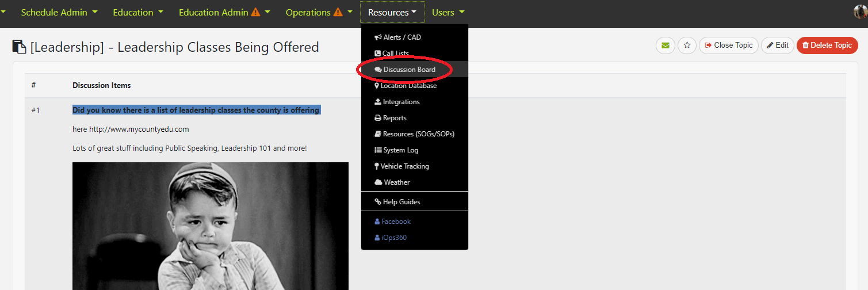Click the upload icon beside Integrations

(378, 102)
